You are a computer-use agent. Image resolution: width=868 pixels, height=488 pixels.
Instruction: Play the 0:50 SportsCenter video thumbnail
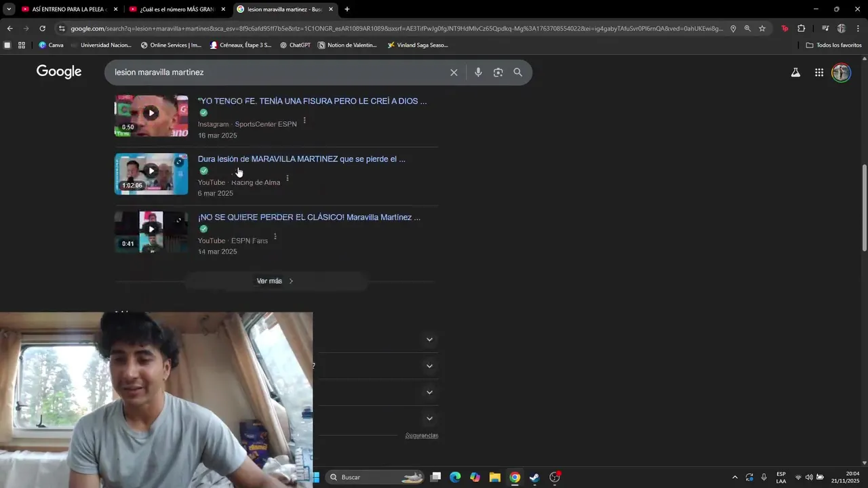click(151, 116)
